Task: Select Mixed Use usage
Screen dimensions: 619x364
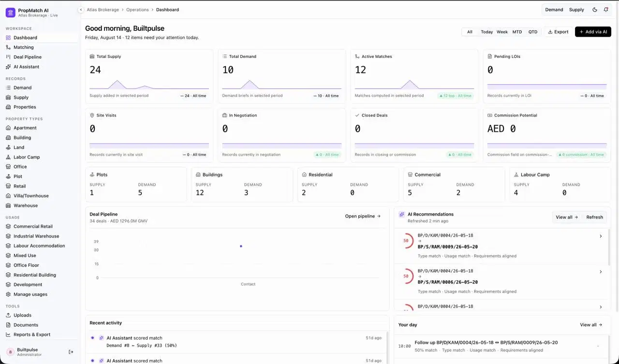Action: tap(40, 255)
